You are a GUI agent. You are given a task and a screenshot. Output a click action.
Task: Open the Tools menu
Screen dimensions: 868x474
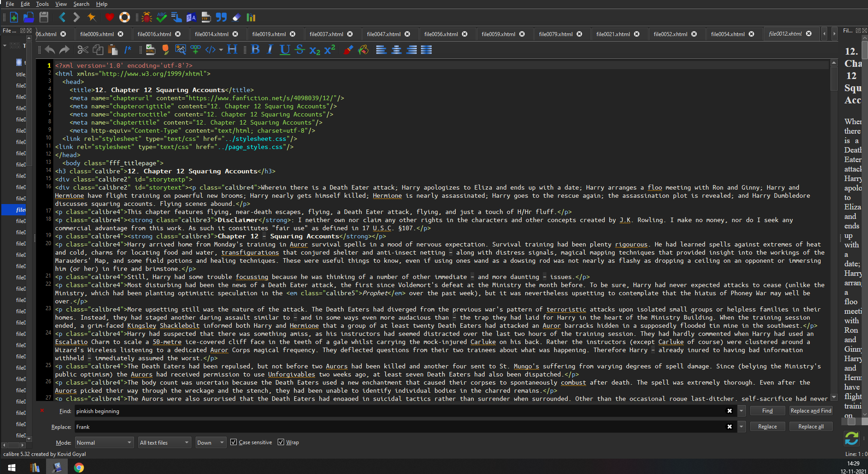point(42,4)
